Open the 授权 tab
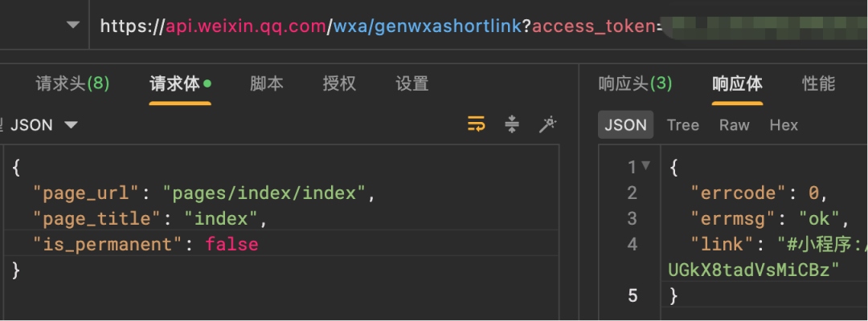This screenshot has height=321, width=868. [339, 83]
